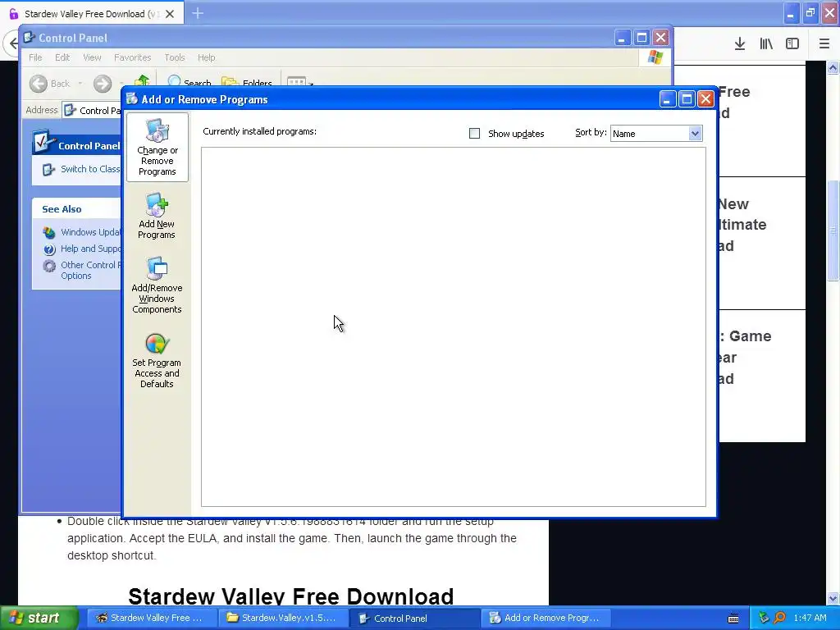Click the Stardew Valley Free Download heading
840x630 pixels.
click(291, 596)
